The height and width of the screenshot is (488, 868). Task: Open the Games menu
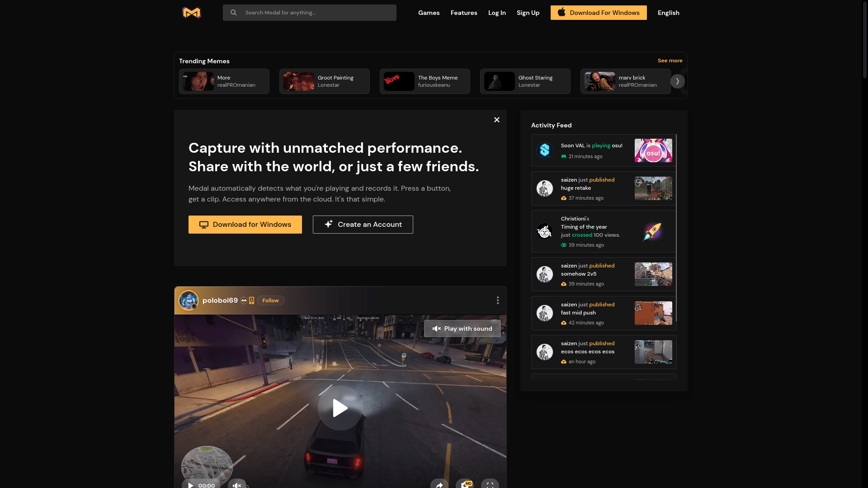tap(429, 13)
